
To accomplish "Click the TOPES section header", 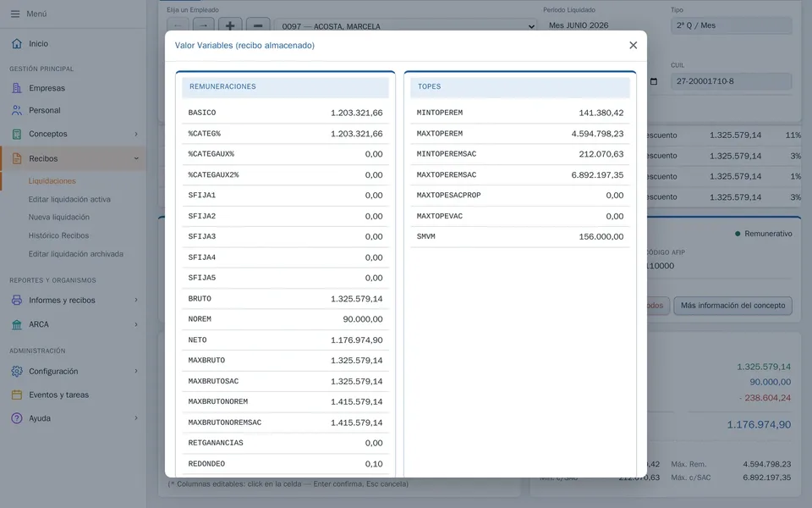I will pyautogui.click(x=520, y=86).
